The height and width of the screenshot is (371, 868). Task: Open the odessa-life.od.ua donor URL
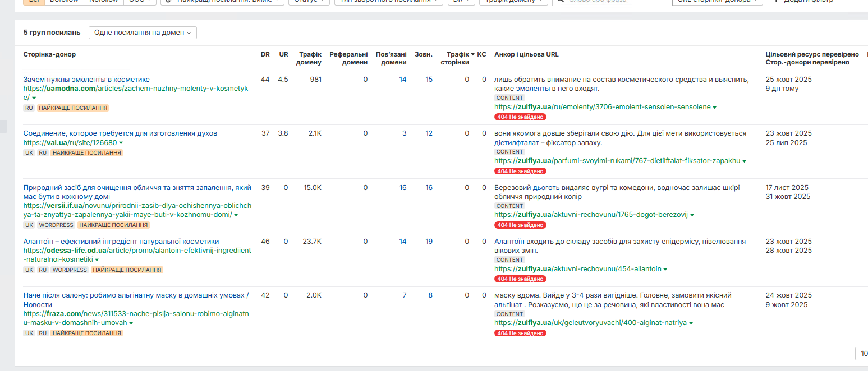(137, 255)
